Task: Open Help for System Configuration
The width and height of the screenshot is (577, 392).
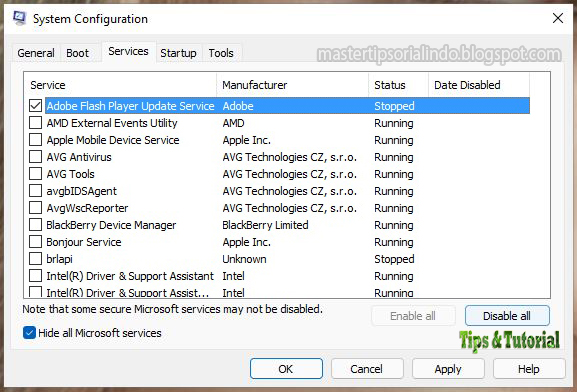Action: coord(529,369)
